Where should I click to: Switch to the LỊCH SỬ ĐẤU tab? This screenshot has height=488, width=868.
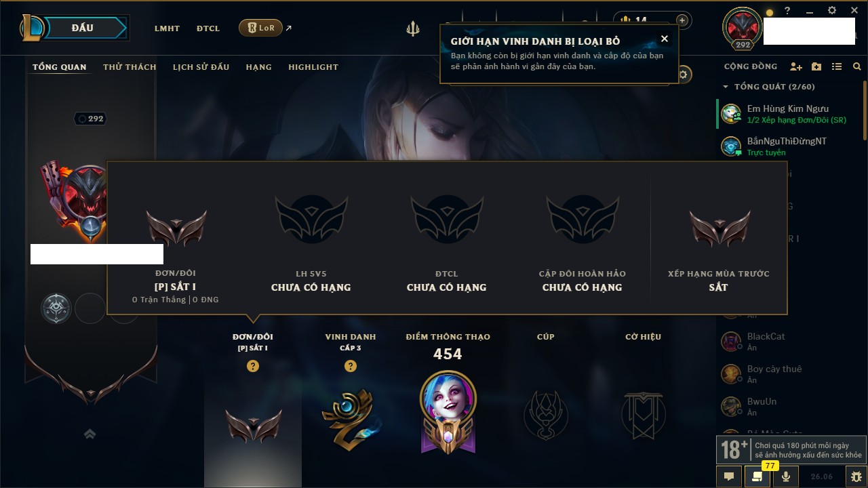tap(201, 67)
